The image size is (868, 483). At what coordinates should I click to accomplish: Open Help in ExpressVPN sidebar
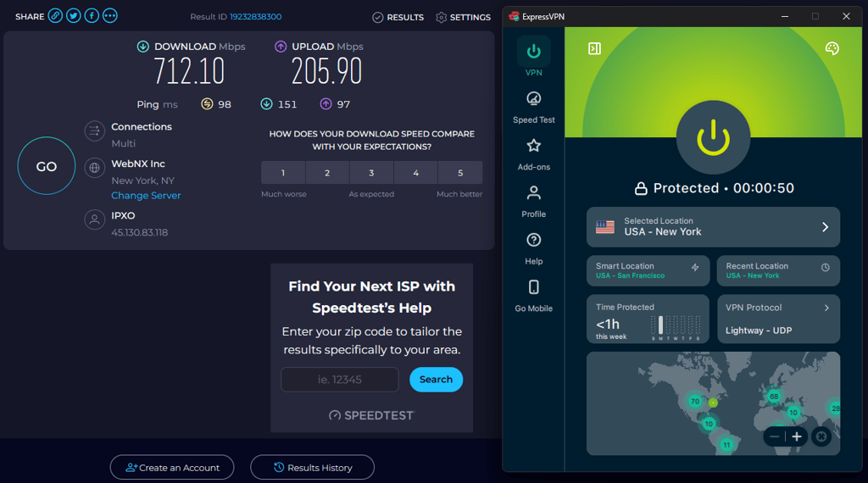[x=534, y=248]
